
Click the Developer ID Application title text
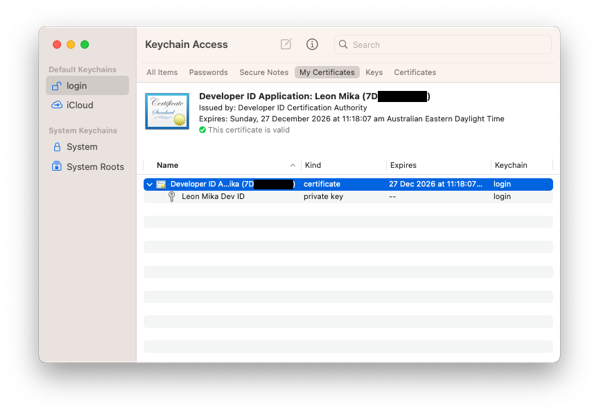(314, 96)
